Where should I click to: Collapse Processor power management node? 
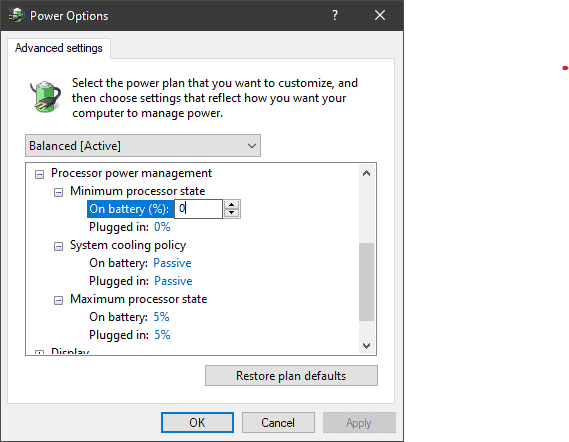pyautogui.click(x=39, y=175)
